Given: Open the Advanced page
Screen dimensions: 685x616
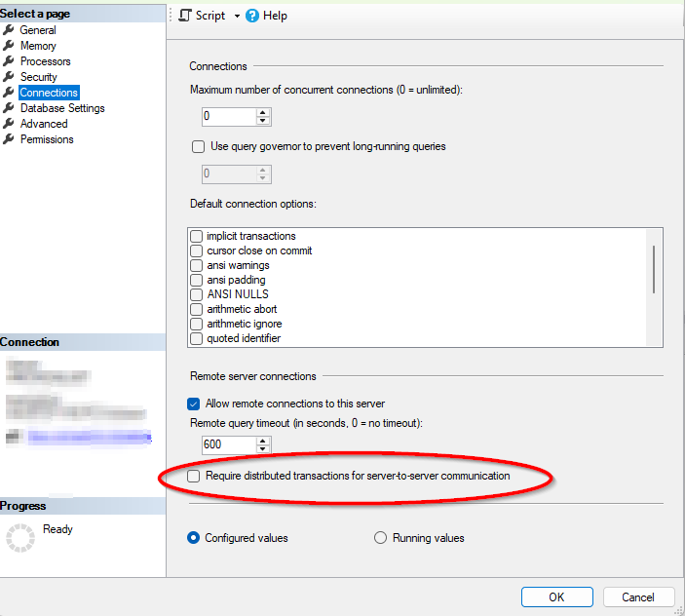Looking at the screenshot, I should click(x=44, y=124).
